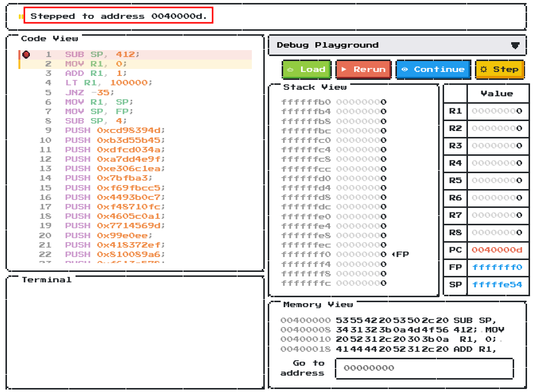Click memory row at address 00400008
Screen dimensions: 536x392
click(392, 330)
